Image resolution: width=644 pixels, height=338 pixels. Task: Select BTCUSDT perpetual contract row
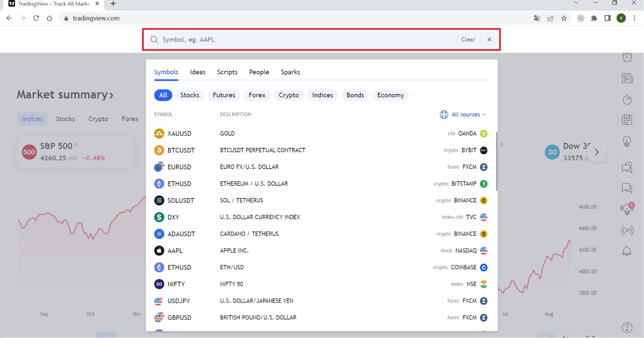321,150
